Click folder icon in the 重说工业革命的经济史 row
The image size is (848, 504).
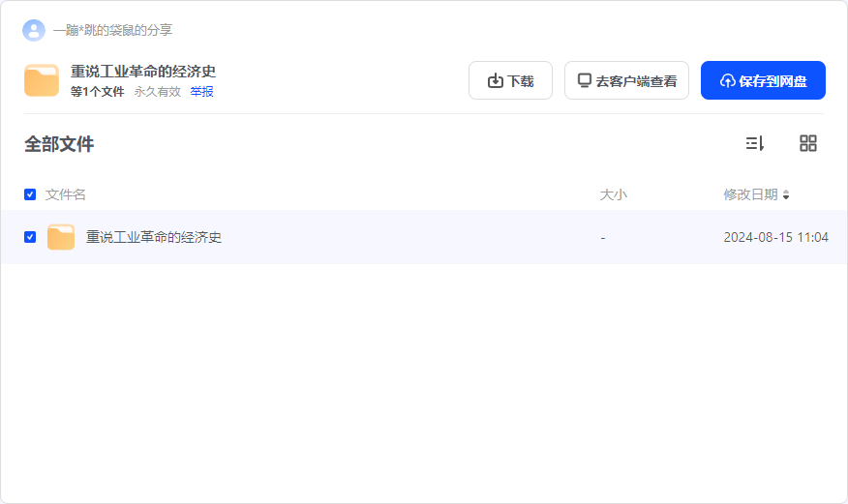coord(61,237)
